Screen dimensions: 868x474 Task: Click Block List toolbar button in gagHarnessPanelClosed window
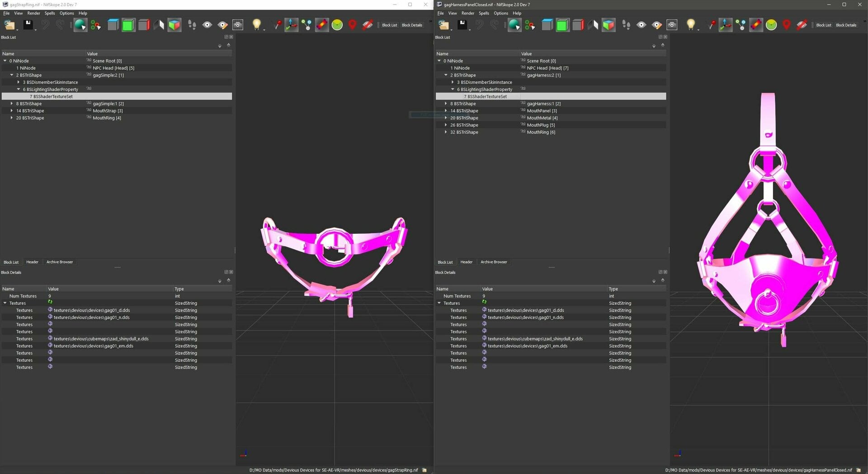click(823, 25)
